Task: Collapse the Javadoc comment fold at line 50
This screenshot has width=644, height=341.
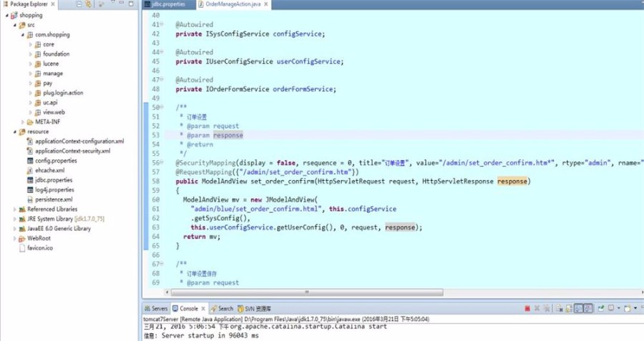Action: click(x=162, y=107)
